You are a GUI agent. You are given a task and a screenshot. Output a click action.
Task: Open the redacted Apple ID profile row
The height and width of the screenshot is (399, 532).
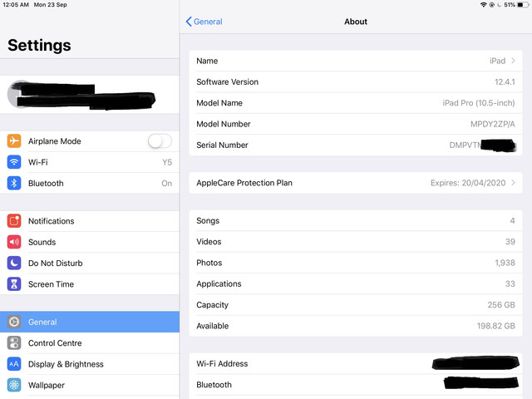pyautogui.click(x=90, y=94)
